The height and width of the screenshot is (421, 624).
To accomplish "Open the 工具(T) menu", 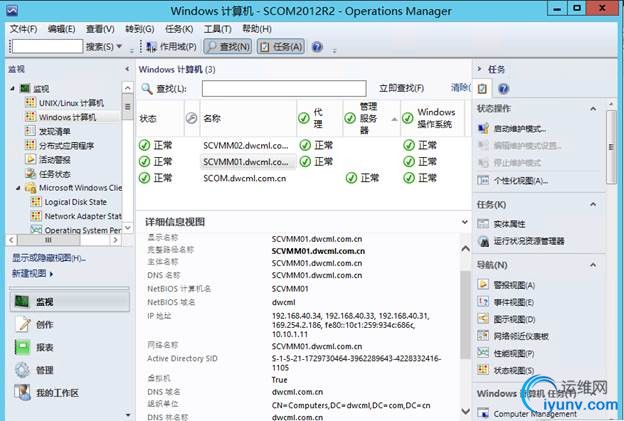I will pos(218,29).
